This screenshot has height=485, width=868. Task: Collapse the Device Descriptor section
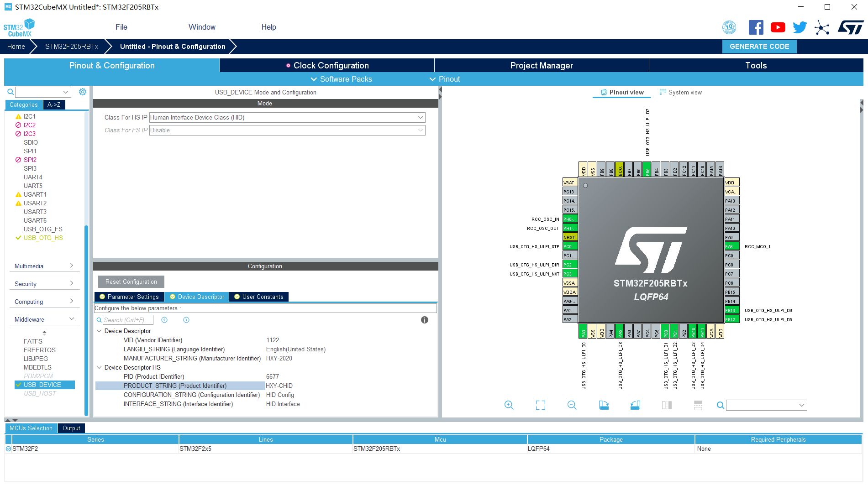coord(100,331)
